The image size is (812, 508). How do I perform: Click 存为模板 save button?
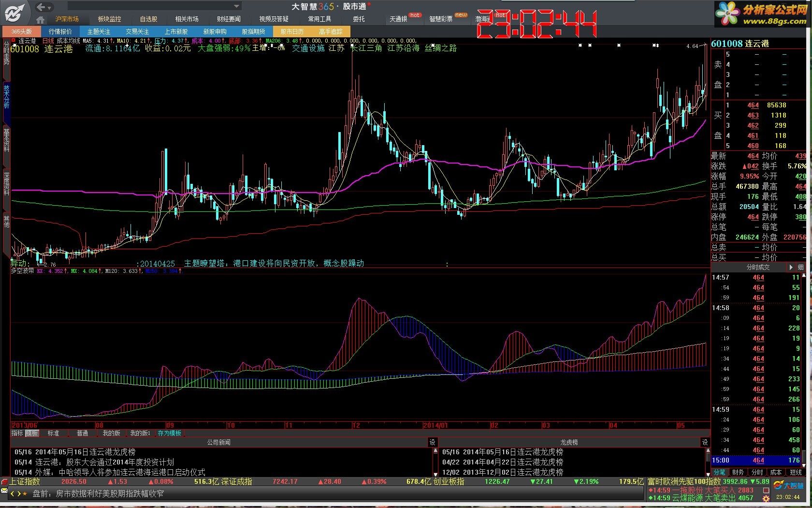pyautogui.click(x=170, y=433)
